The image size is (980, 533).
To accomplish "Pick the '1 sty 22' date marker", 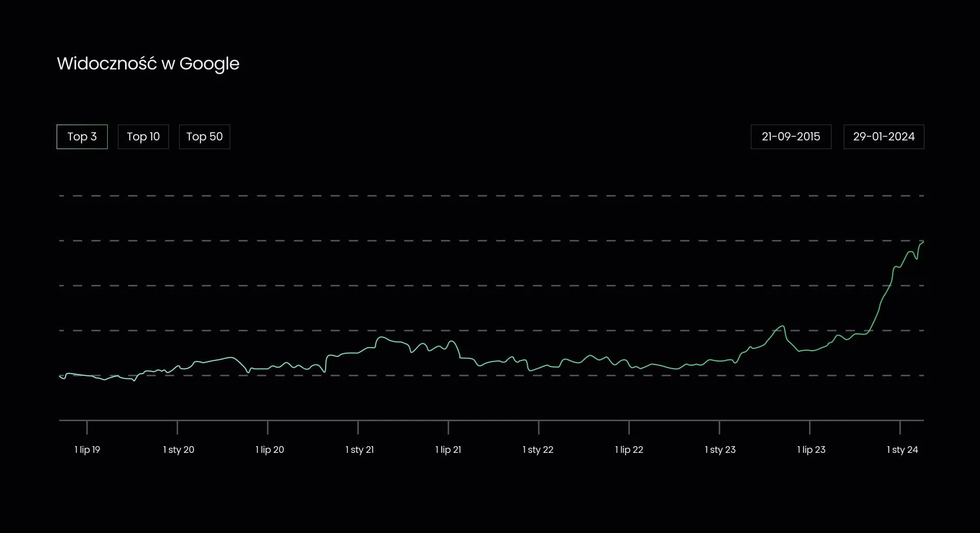I will point(538,450).
